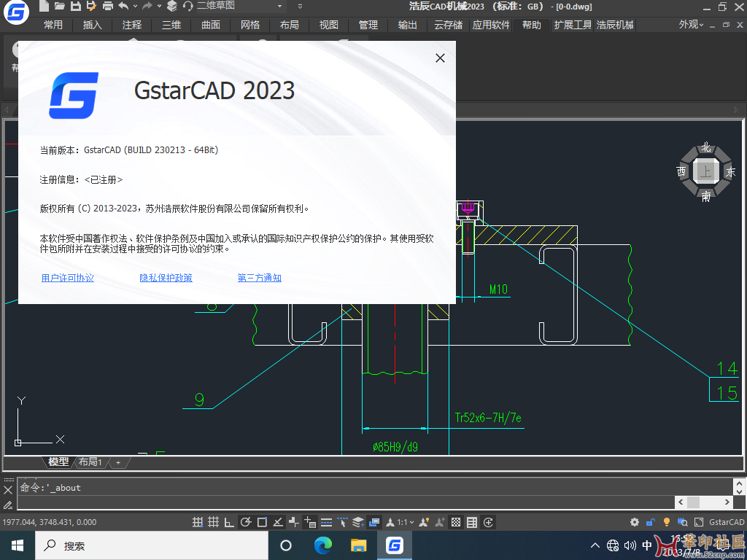Close the command line panel X
747x560 pixels.
(x=8, y=489)
